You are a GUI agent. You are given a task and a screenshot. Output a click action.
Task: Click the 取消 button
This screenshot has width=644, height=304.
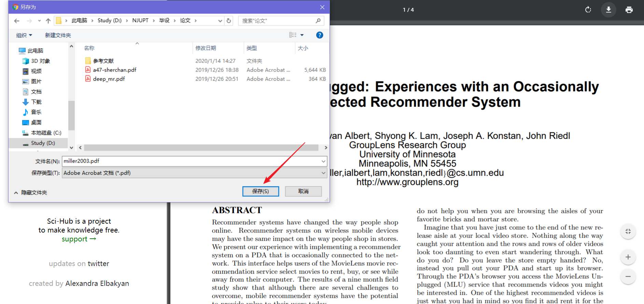[303, 191]
